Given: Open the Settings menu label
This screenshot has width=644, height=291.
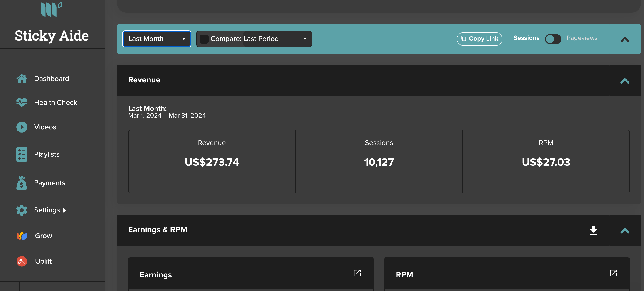Looking at the screenshot, I should (47, 210).
